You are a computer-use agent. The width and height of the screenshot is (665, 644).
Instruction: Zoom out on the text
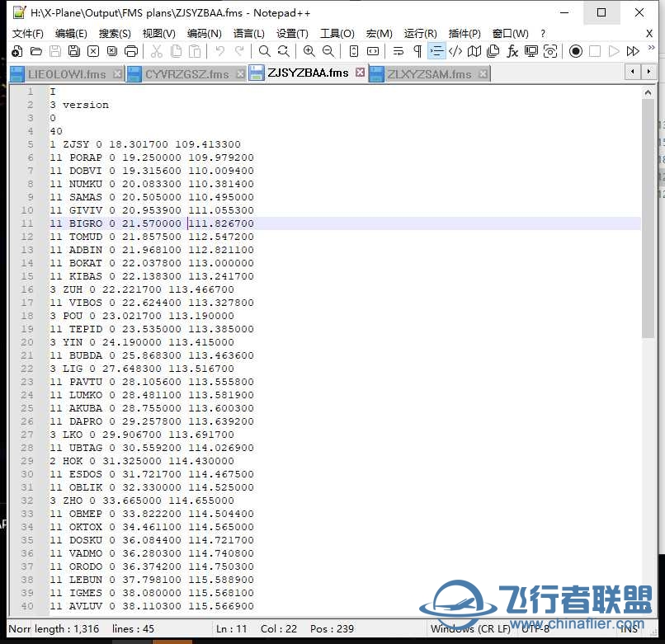tap(328, 51)
